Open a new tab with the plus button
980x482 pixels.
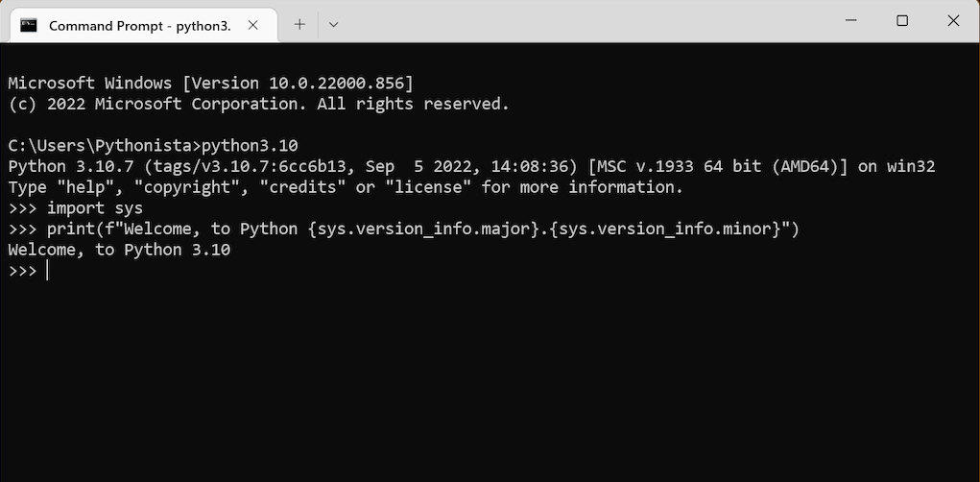pos(299,24)
